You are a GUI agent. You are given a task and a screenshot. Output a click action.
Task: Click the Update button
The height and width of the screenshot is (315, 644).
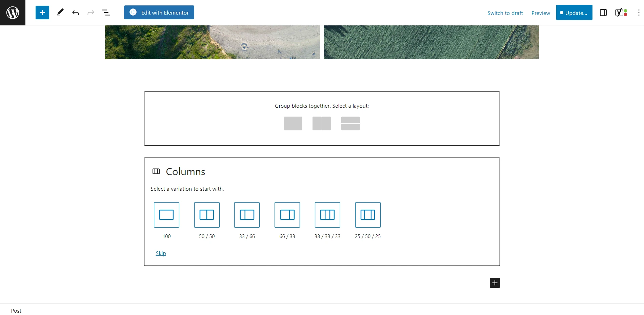pos(574,13)
